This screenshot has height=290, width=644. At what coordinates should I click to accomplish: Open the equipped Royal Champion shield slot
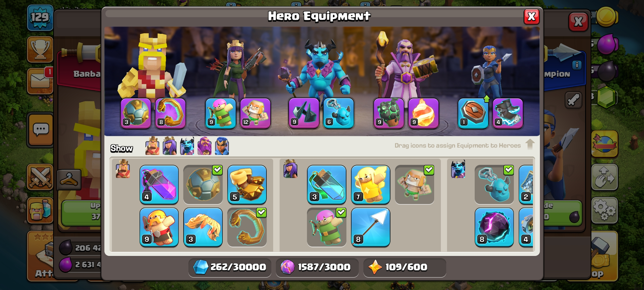pos(473,113)
